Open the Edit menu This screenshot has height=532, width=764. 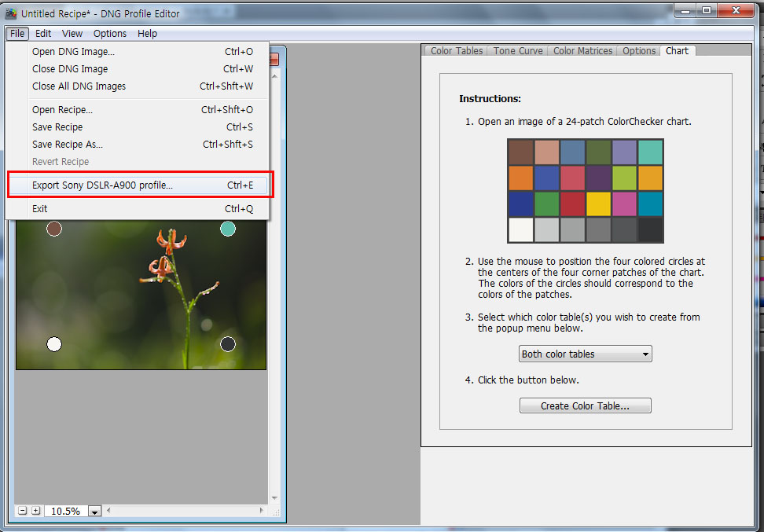(43, 34)
